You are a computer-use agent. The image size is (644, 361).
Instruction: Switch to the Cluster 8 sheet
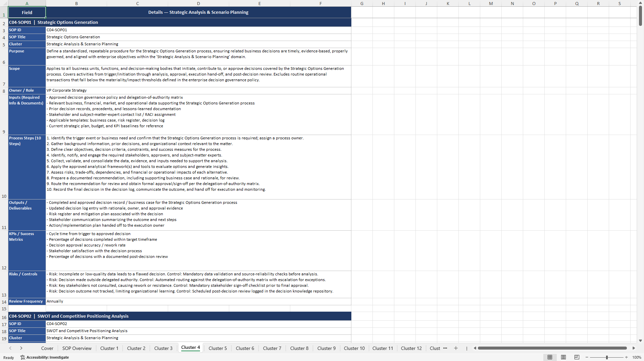[x=299, y=348]
